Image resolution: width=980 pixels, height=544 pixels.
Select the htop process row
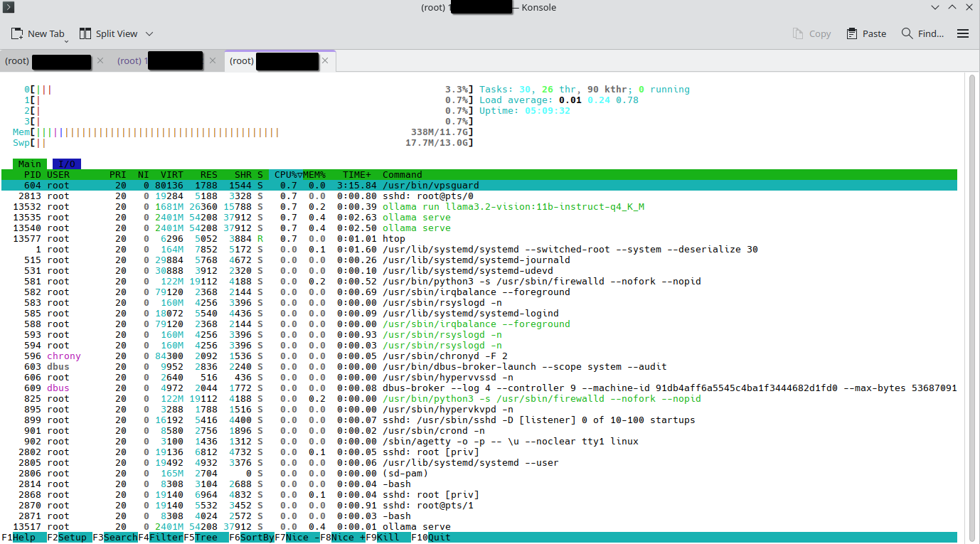(x=479, y=239)
